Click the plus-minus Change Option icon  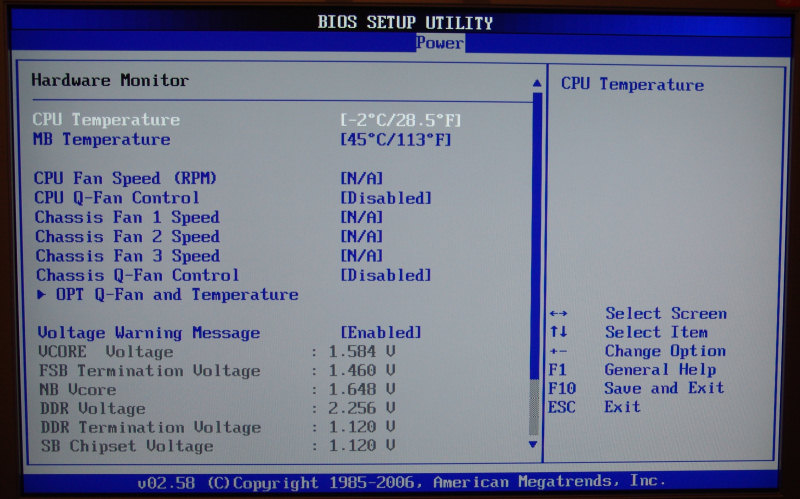(x=558, y=351)
